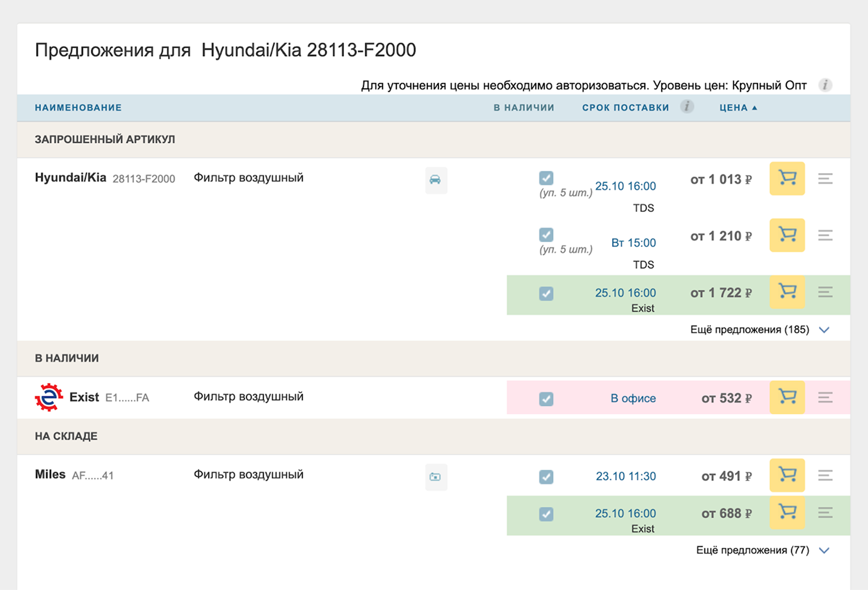Click the price от 491 ₽
The height and width of the screenshot is (590, 868).
pyautogui.click(x=727, y=476)
